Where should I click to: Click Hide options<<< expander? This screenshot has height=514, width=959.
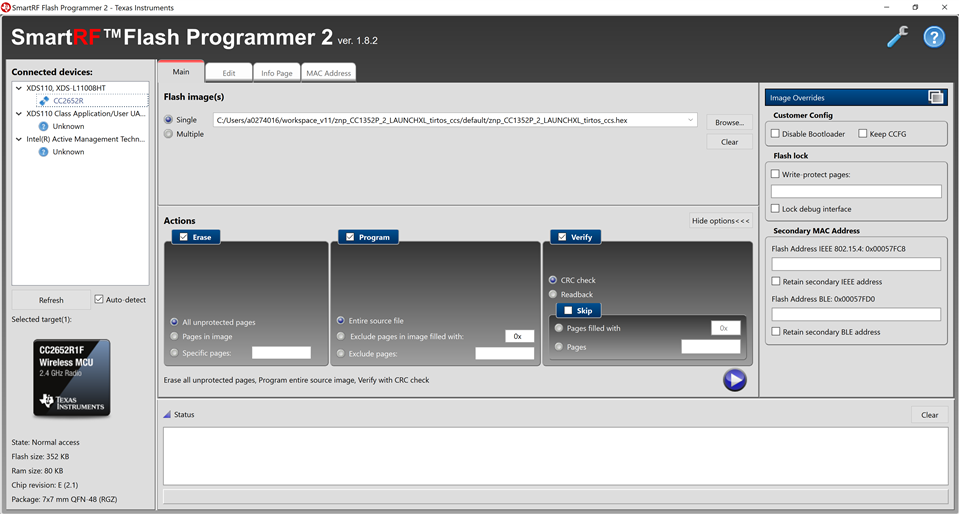[x=720, y=221]
